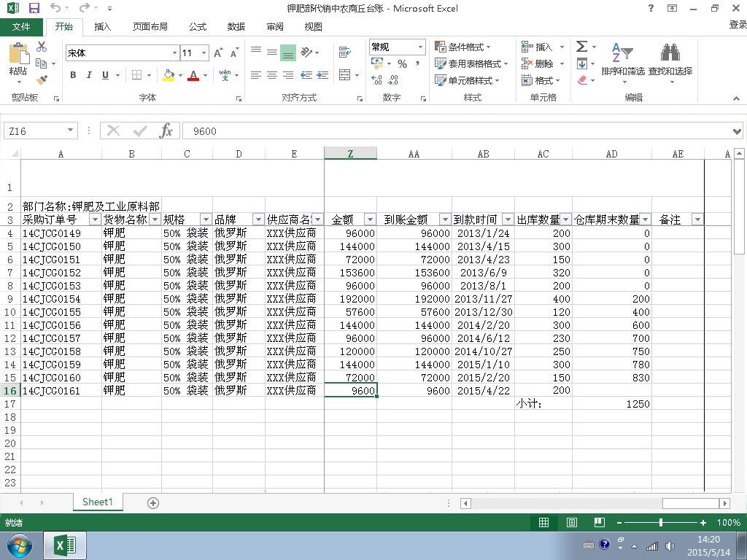Click the 单元格样式 button
This screenshot has width=747, height=560.
pyautogui.click(x=467, y=80)
